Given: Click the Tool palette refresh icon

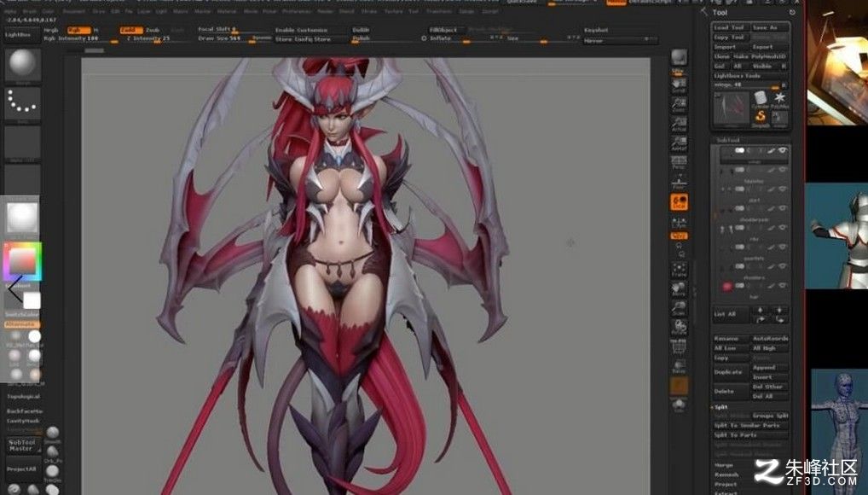Looking at the screenshot, I should (x=792, y=12).
